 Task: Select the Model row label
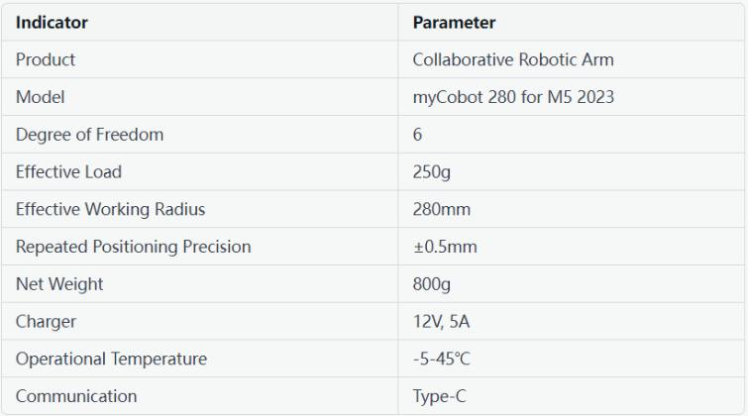[x=38, y=97]
